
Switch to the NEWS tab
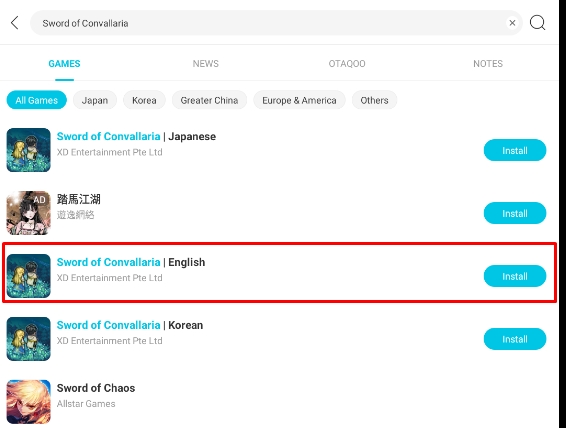pos(205,64)
